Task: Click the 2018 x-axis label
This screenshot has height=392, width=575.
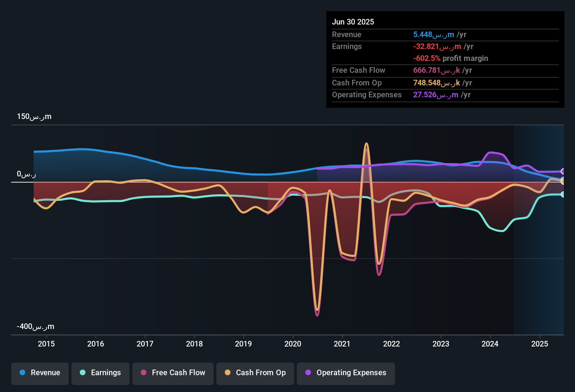Action: pos(194,344)
